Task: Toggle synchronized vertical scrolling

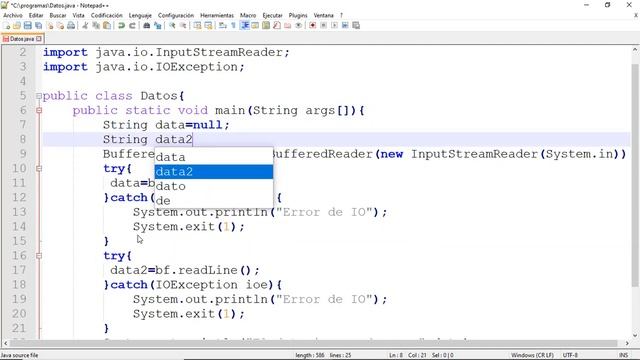Action: (x=197, y=25)
